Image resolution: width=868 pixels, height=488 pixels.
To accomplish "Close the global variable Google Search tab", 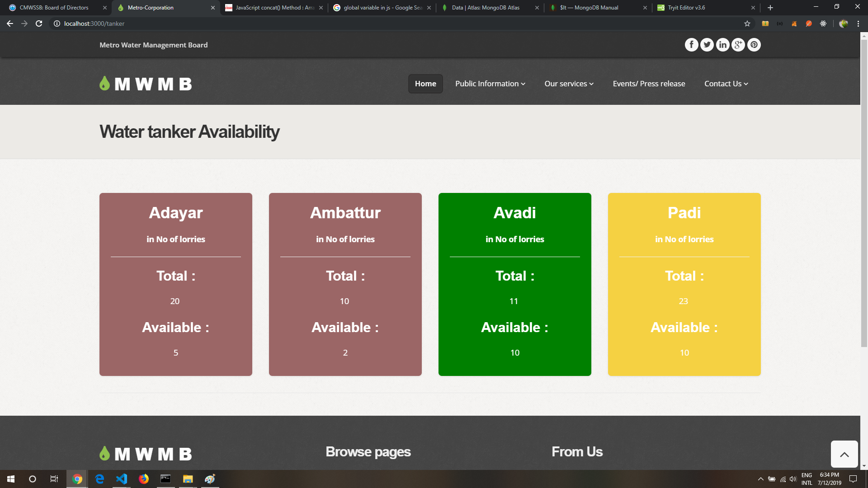I will click(429, 8).
